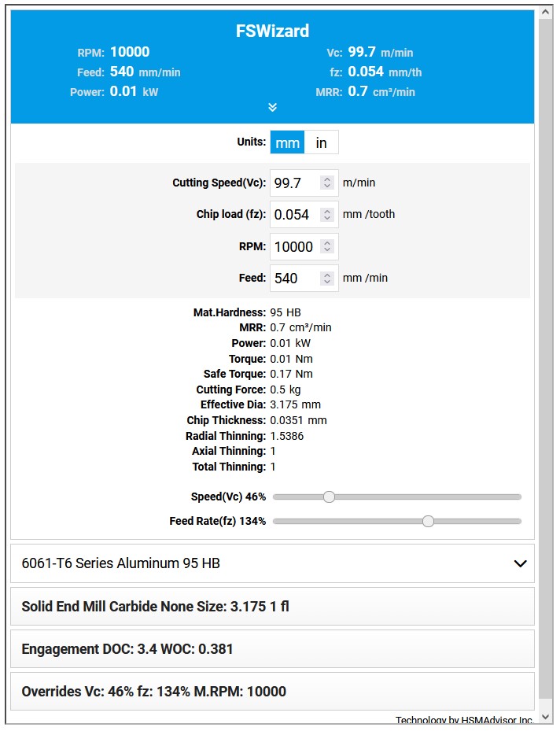Image resolution: width=560 pixels, height=731 pixels.
Task: Click the Feed Rate(fz) 134% label
Action: 218,521
